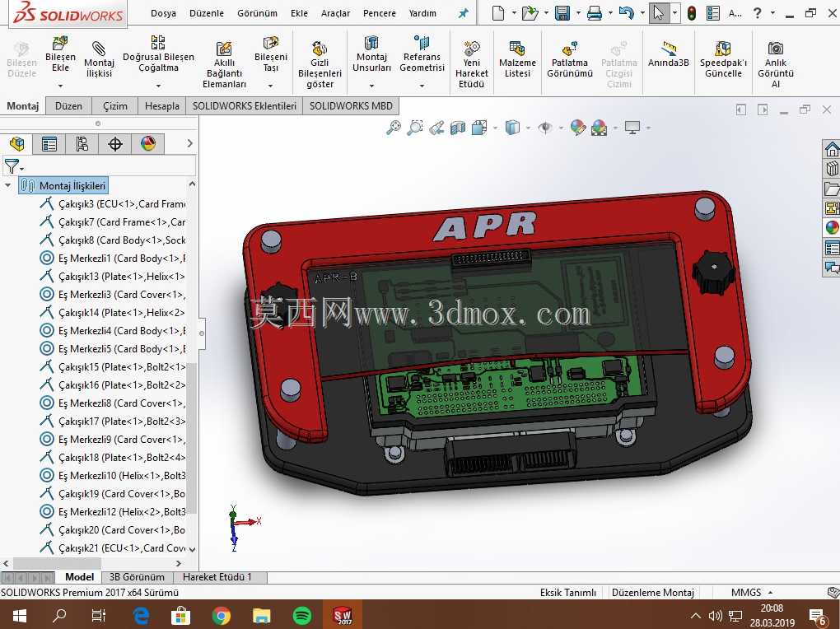The image size is (840, 629).
Task: Click Bileşen Ekle (insert component) icon
Action: click(x=60, y=42)
